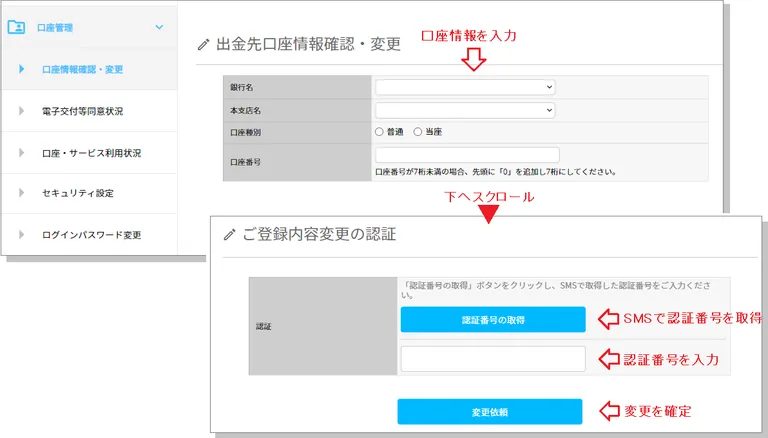Image resolution: width=768 pixels, height=438 pixels.
Task: Click the 変更依頼 button
Action: [490, 412]
